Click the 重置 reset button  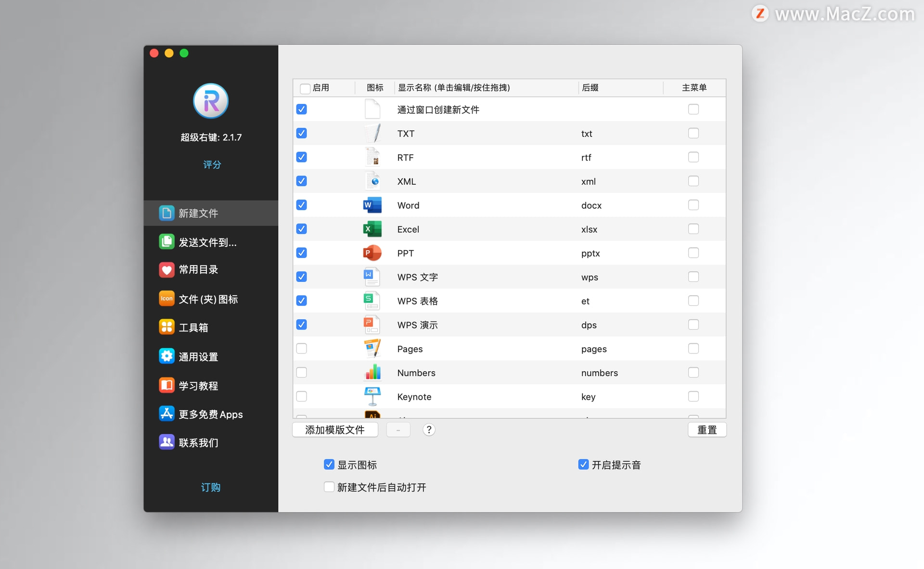[707, 430]
